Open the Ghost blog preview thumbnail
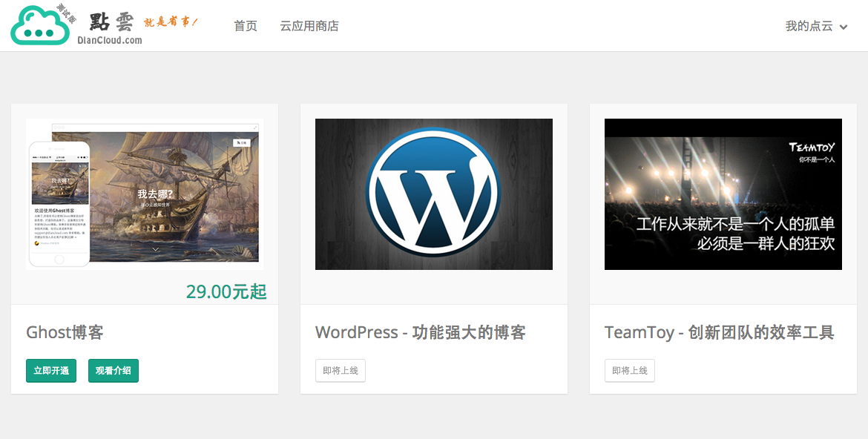Viewport: 868px width, 439px height. point(145,194)
